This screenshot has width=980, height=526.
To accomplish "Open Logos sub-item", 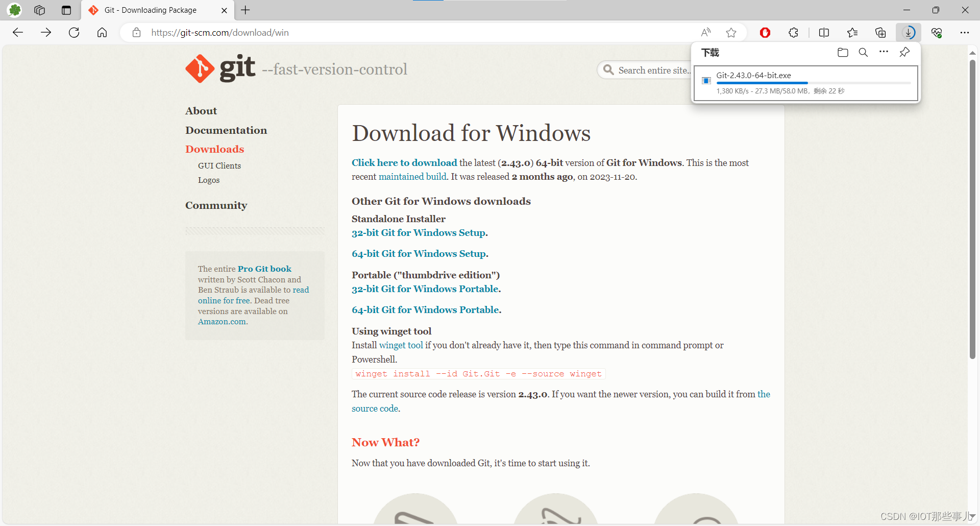I will [x=209, y=180].
